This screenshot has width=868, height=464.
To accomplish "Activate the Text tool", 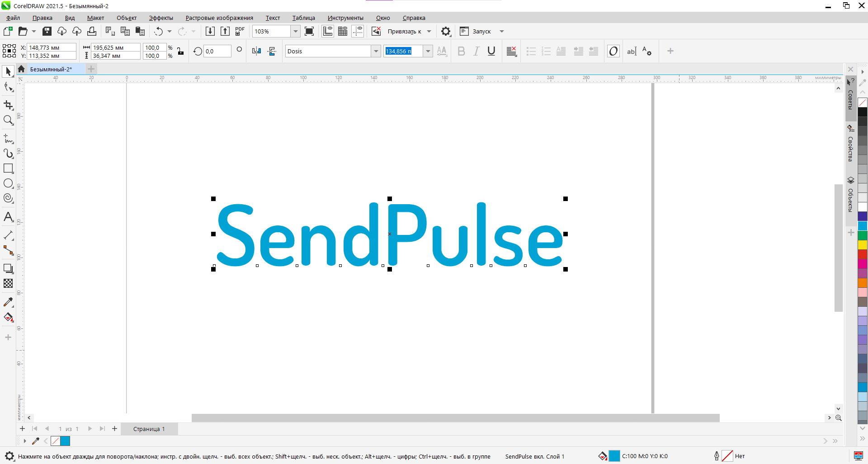I will [x=8, y=217].
